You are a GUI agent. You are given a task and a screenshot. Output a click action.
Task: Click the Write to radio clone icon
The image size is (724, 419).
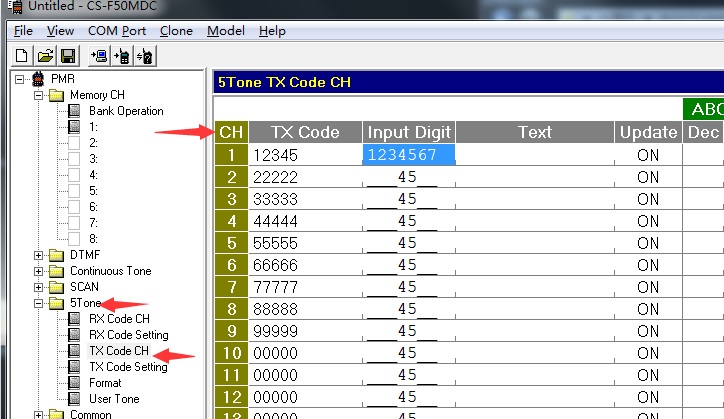(x=122, y=55)
